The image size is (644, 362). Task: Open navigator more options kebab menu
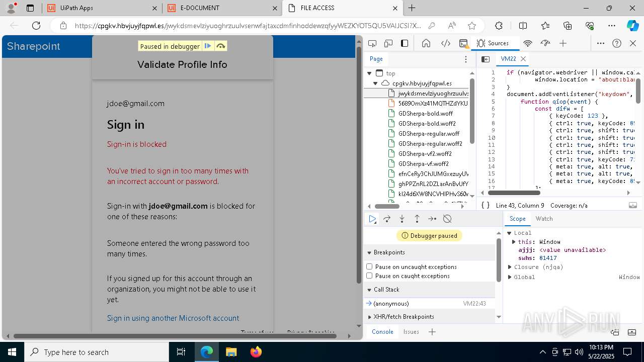(x=466, y=59)
